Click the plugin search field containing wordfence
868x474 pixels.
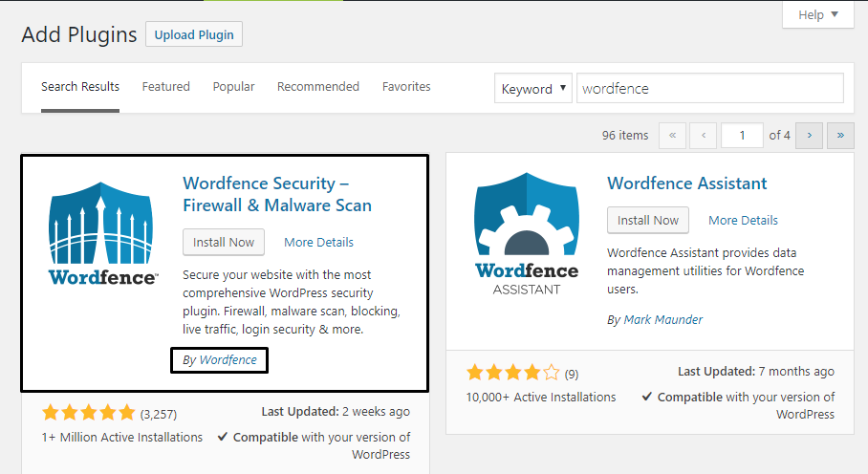tap(710, 89)
